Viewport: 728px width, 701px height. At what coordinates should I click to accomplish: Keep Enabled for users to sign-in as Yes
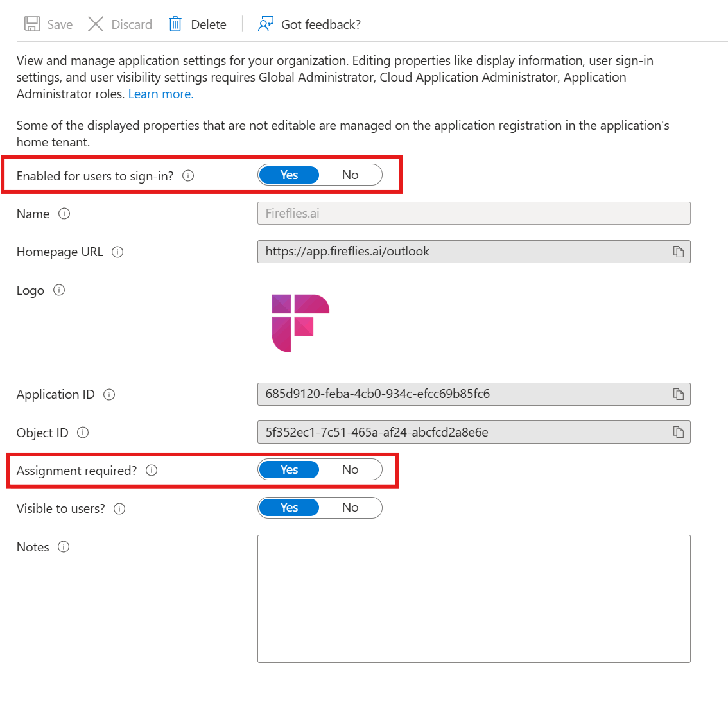click(289, 175)
